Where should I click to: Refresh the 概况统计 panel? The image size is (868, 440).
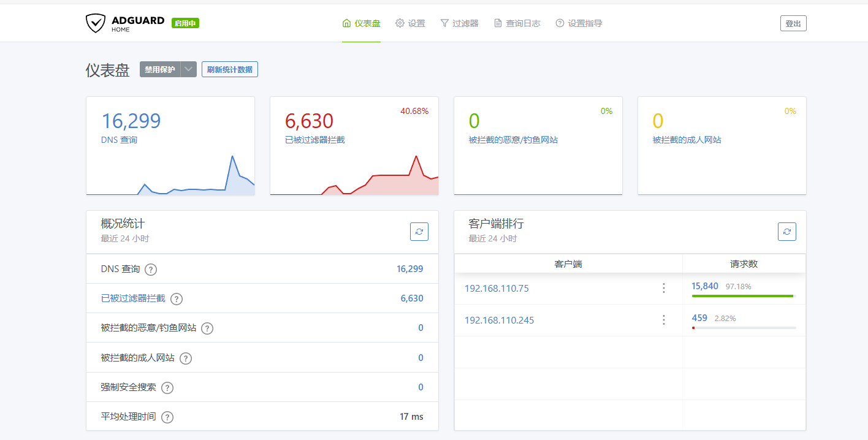[x=419, y=232]
